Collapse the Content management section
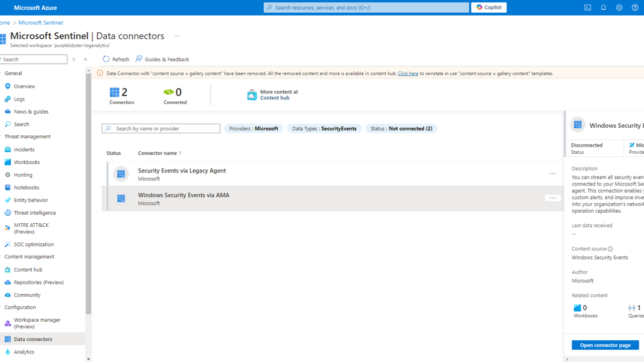The height and width of the screenshot is (362, 644). (29, 257)
